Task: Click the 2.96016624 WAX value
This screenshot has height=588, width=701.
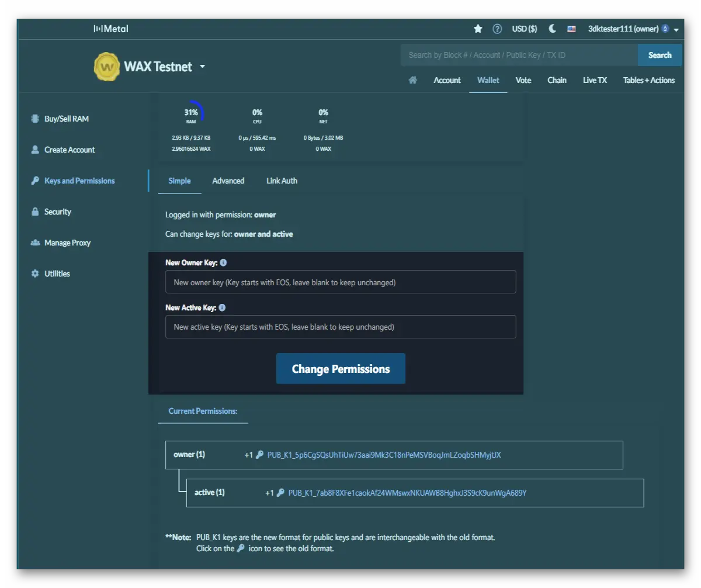Action: click(x=191, y=149)
